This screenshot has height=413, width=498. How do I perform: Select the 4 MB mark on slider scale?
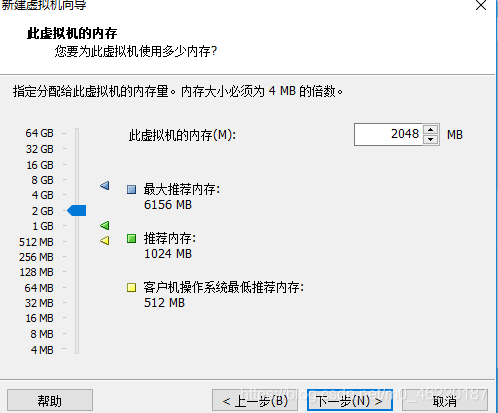[x=42, y=350]
